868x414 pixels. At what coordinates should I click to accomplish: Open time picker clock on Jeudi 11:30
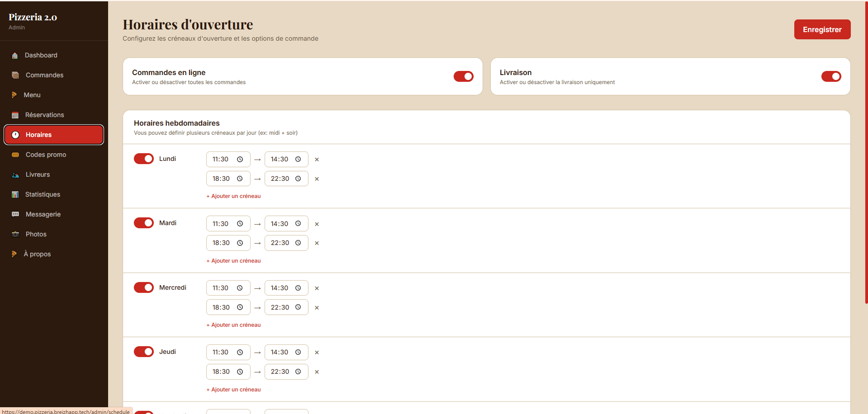click(x=240, y=353)
